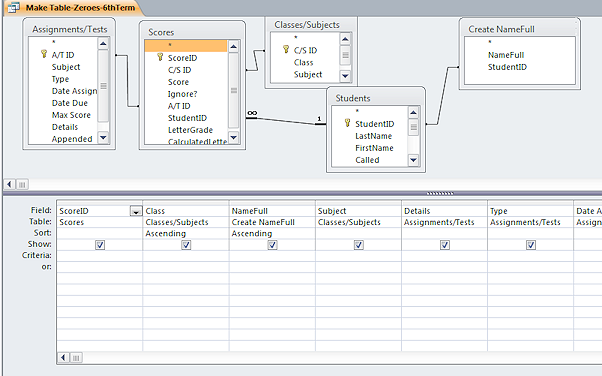
Task: Click the StudentID key icon in Students
Action: click(x=347, y=123)
